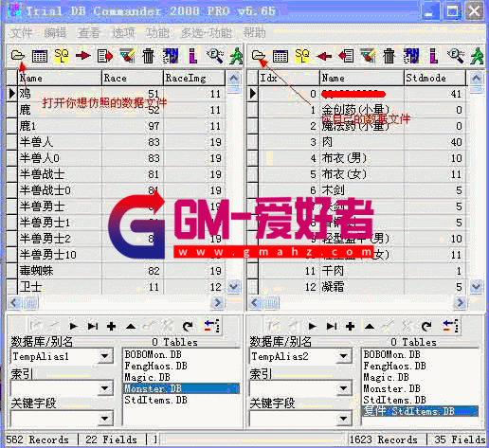Click the left grid vertical scrollbar down arrow
489x448 pixels.
point(234,287)
